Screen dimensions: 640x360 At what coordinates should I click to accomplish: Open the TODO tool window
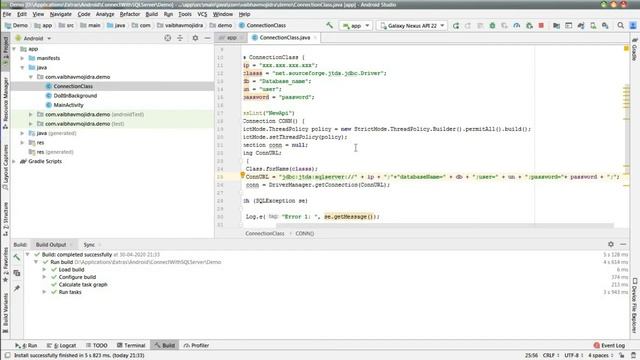(97, 345)
